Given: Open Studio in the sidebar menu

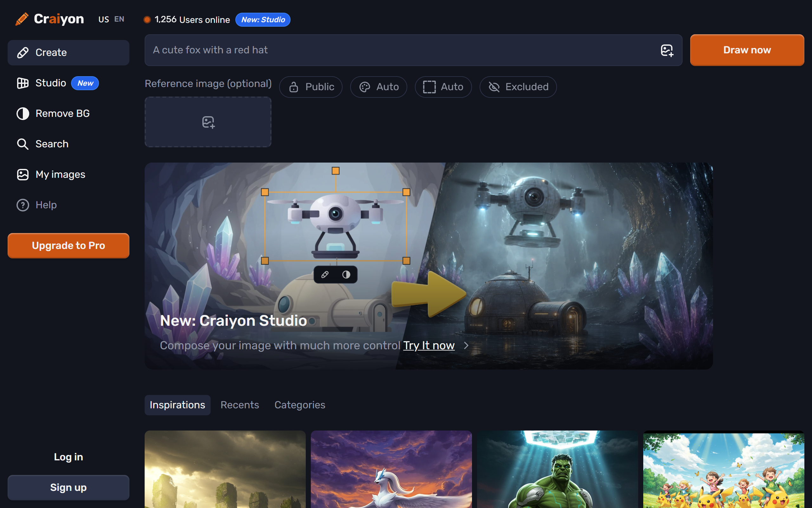Looking at the screenshot, I should [69, 83].
